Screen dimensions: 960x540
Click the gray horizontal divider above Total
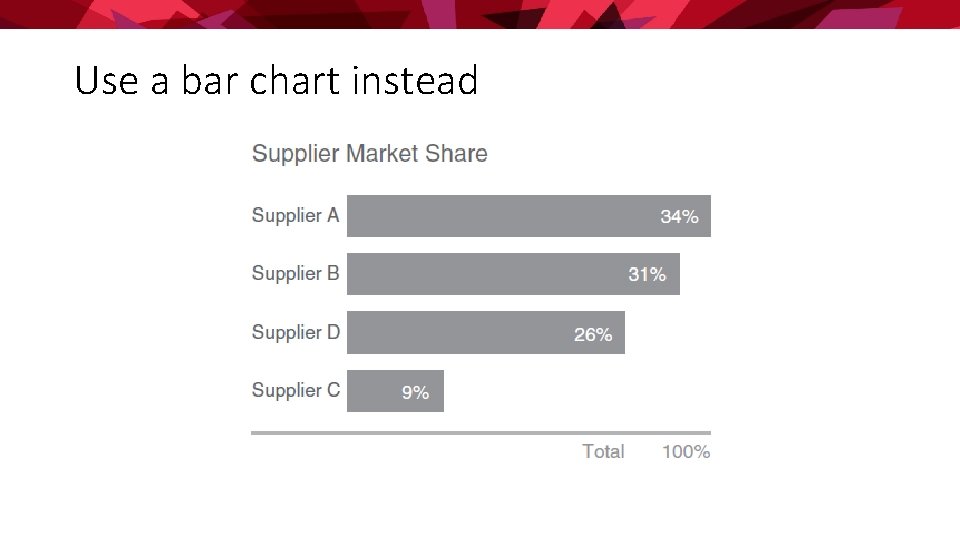(x=480, y=433)
